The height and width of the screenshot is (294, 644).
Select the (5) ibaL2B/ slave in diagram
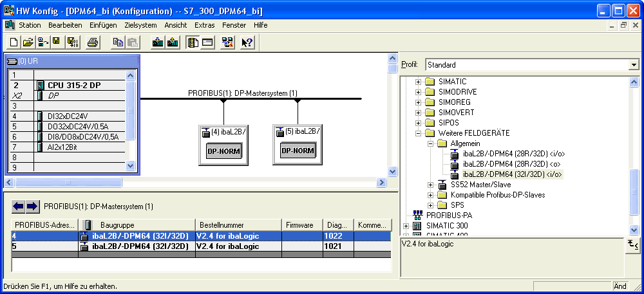point(298,145)
